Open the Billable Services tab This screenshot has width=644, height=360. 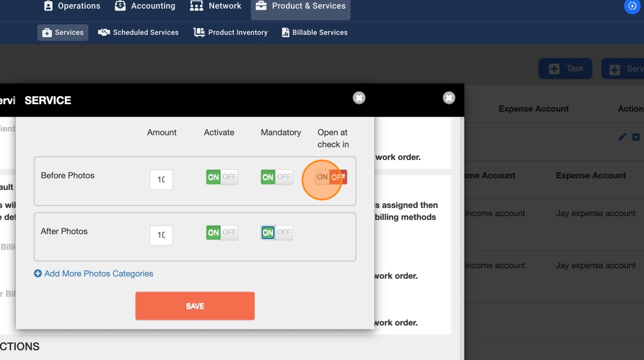click(315, 32)
